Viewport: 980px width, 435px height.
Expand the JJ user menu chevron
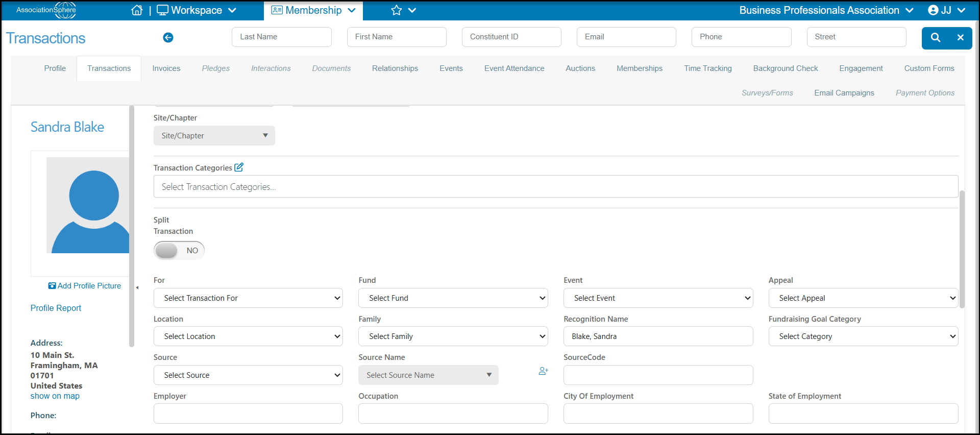[961, 10]
